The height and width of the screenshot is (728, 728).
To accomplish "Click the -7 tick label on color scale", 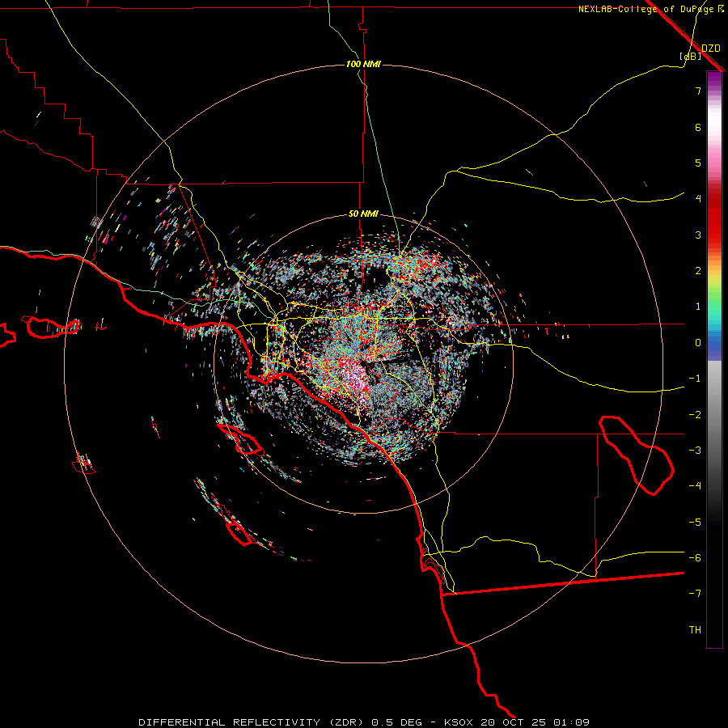I will (x=695, y=594).
